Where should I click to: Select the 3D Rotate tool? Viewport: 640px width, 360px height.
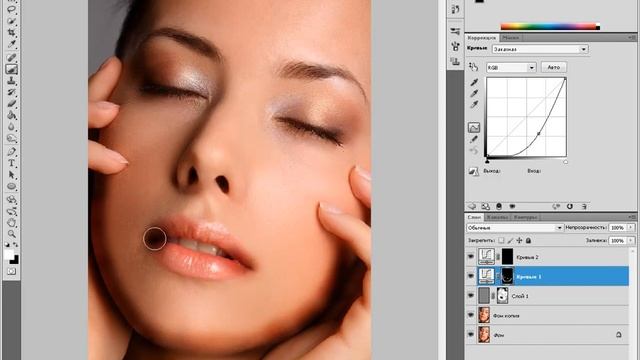coord(11,200)
